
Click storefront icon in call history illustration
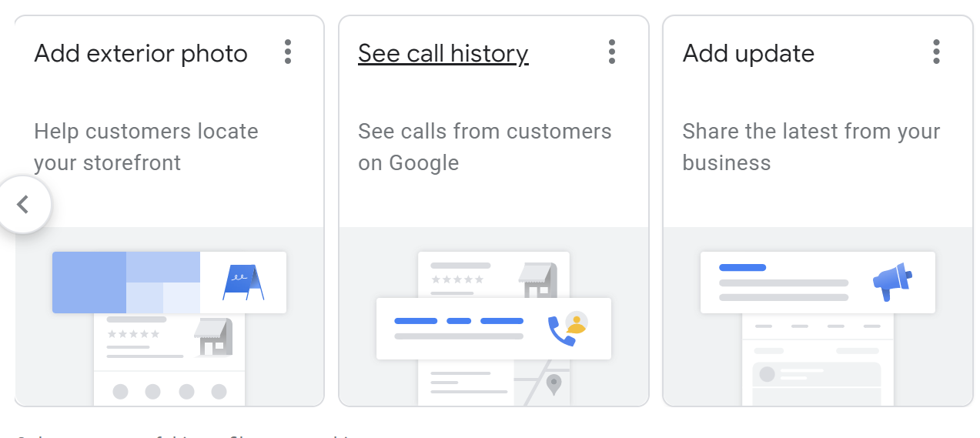tap(537, 280)
